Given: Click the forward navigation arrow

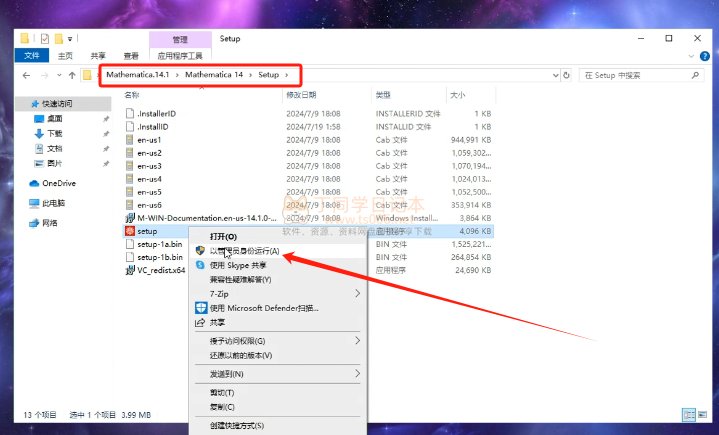Looking at the screenshot, I should 44,75.
